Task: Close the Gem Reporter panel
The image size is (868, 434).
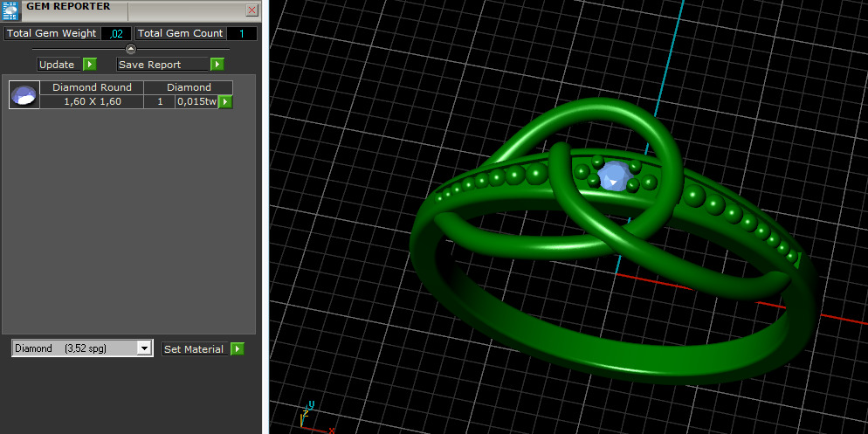Action: 251,10
